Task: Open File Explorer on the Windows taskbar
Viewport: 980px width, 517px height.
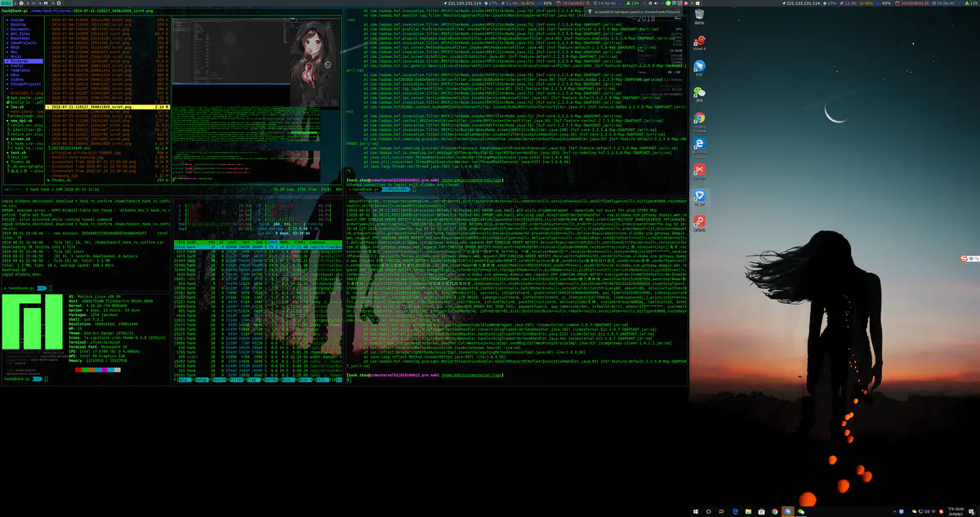Action: [x=748, y=511]
